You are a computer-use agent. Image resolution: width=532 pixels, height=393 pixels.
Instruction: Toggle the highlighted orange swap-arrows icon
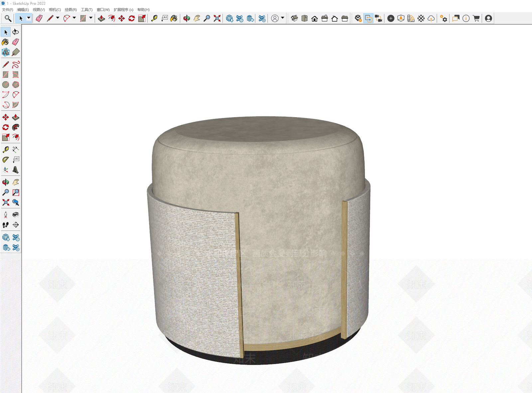click(x=368, y=18)
